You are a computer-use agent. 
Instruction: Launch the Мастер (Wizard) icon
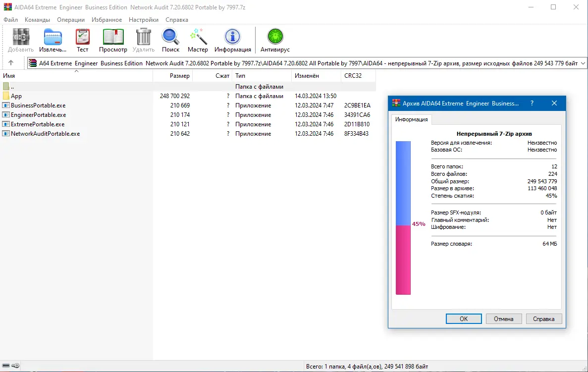(x=198, y=37)
